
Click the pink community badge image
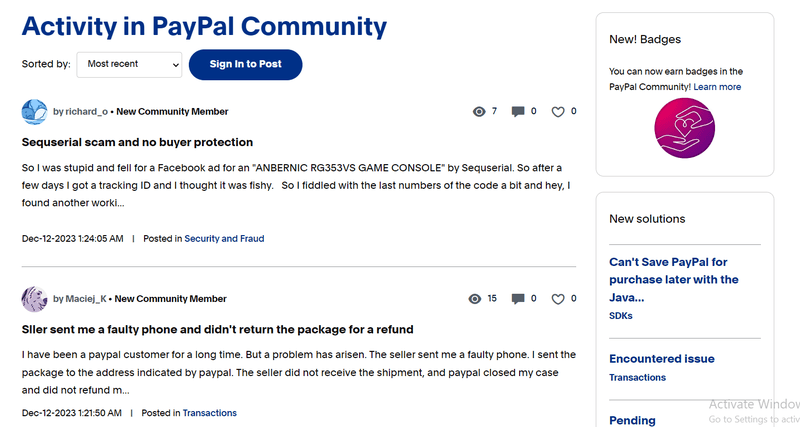point(684,130)
